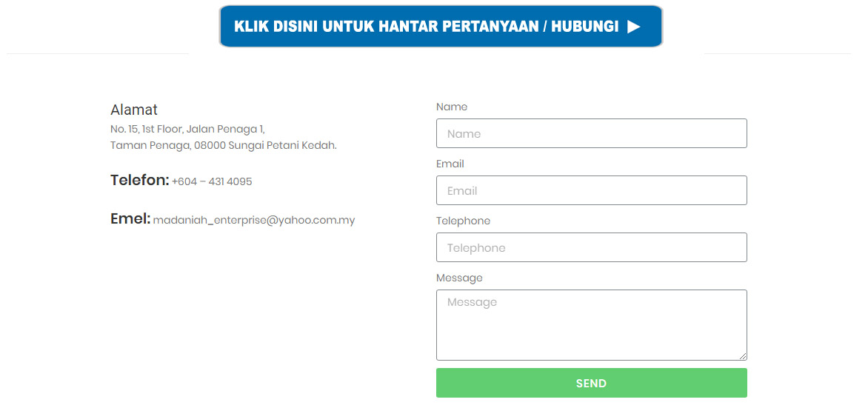This screenshot has height=408, width=868.
Task: Click the play arrow icon in blue banner
Action: pos(633,27)
